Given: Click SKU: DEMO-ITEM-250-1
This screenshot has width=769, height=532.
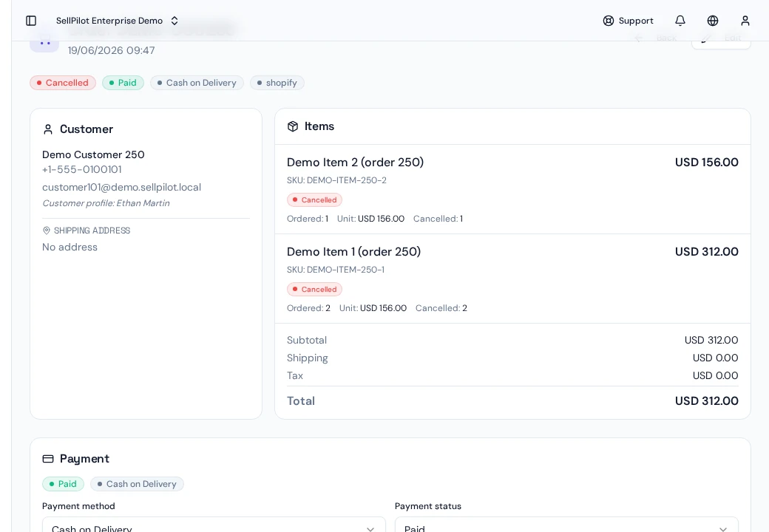Looking at the screenshot, I should [x=336, y=270].
